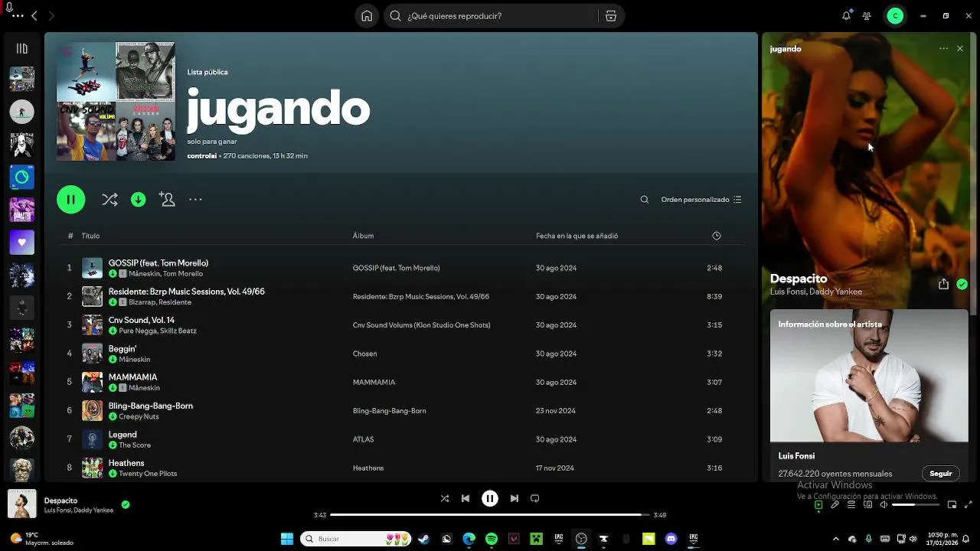Toggle the playlist download button
The image size is (980, 551).
tap(138, 200)
